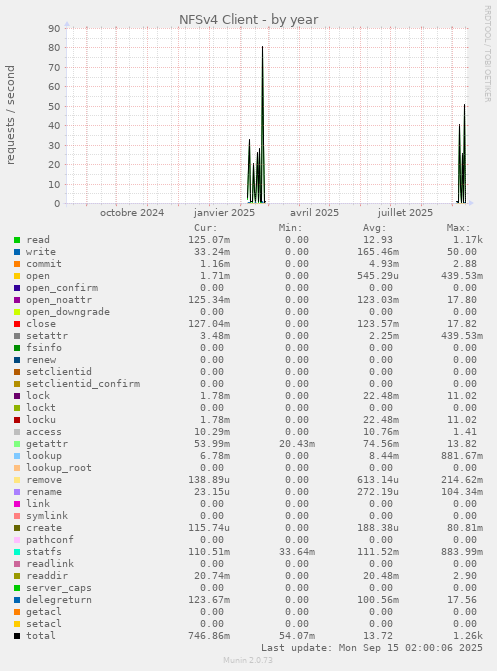
Task: Click write's max value 50.00
Action: 462,252
